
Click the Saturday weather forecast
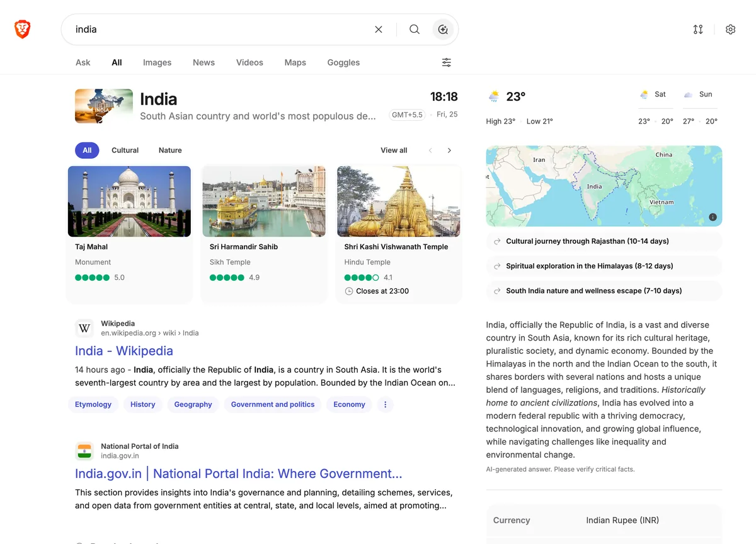click(656, 108)
